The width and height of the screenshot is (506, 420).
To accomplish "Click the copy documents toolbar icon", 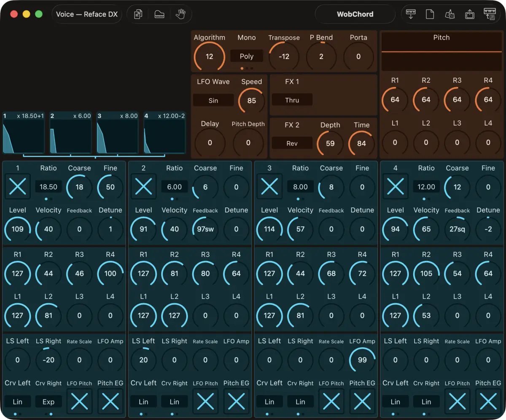I will tap(138, 14).
